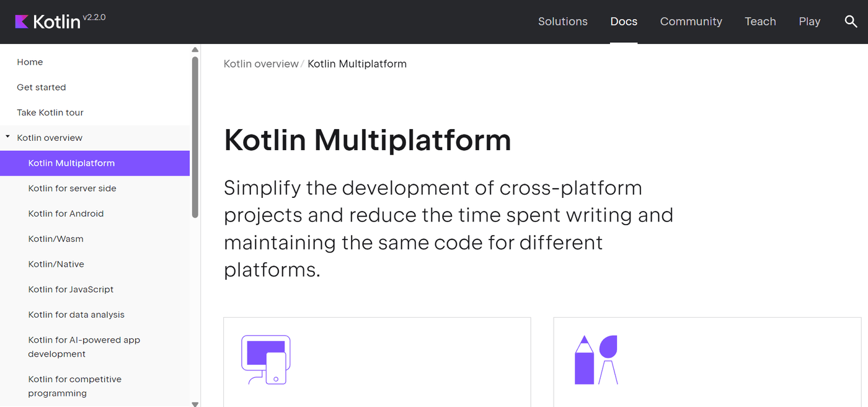This screenshot has height=407, width=868.
Task: Click the Kotlin Multiplatform page heading
Action: [x=368, y=140]
